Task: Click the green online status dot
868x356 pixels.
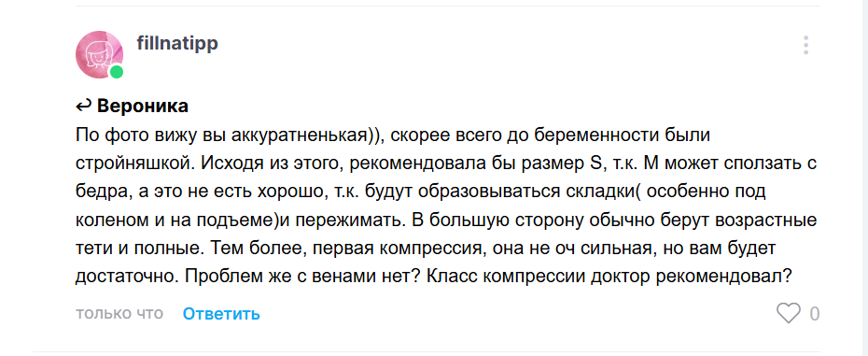Action: 117,72
